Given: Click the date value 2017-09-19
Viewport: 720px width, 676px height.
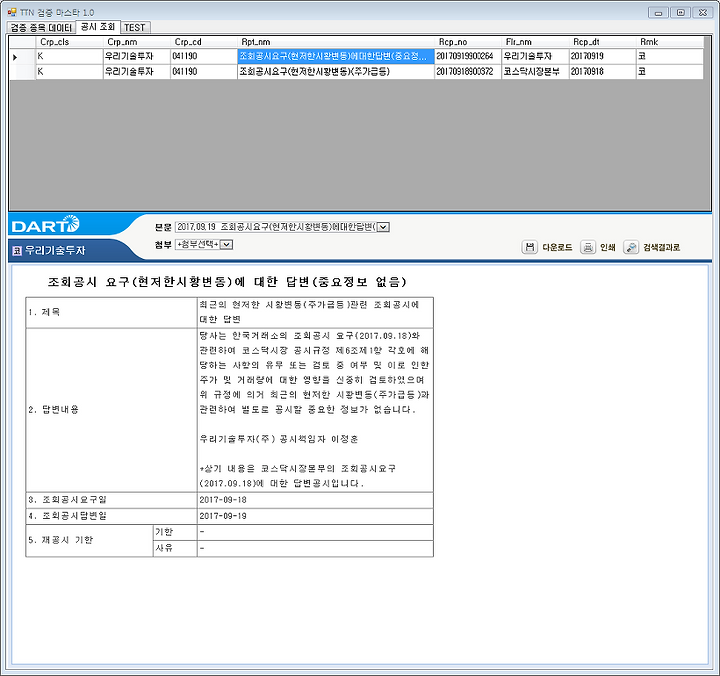Looking at the screenshot, I should [x=223, y=516].
